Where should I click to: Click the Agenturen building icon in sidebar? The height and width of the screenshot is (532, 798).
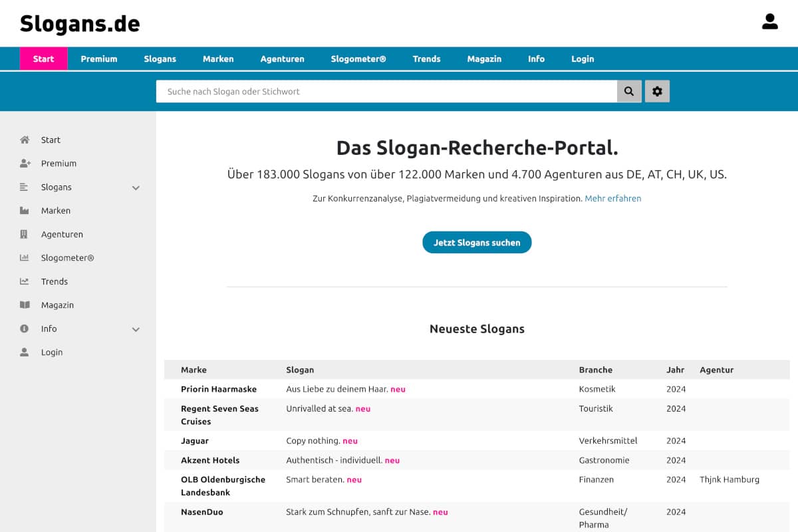[x=25, y=234]
